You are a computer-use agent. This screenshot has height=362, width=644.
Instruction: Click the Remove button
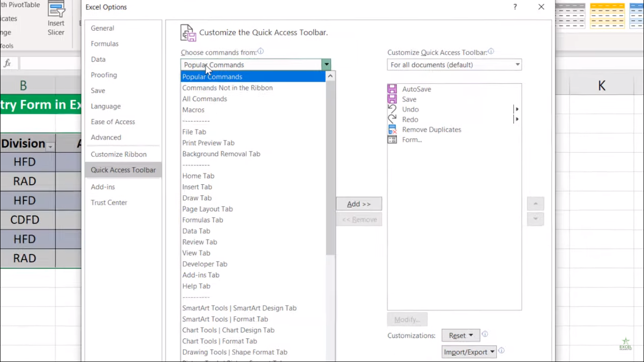(x=359, y=219)
